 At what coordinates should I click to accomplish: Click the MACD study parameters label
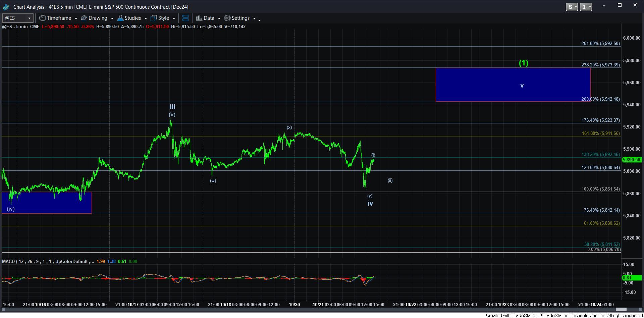[48, 261]
